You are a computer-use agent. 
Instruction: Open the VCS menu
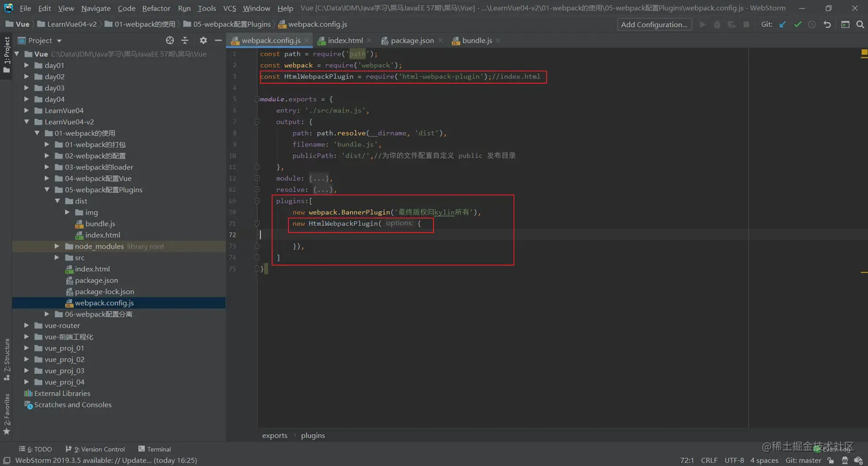coord(230,8)
